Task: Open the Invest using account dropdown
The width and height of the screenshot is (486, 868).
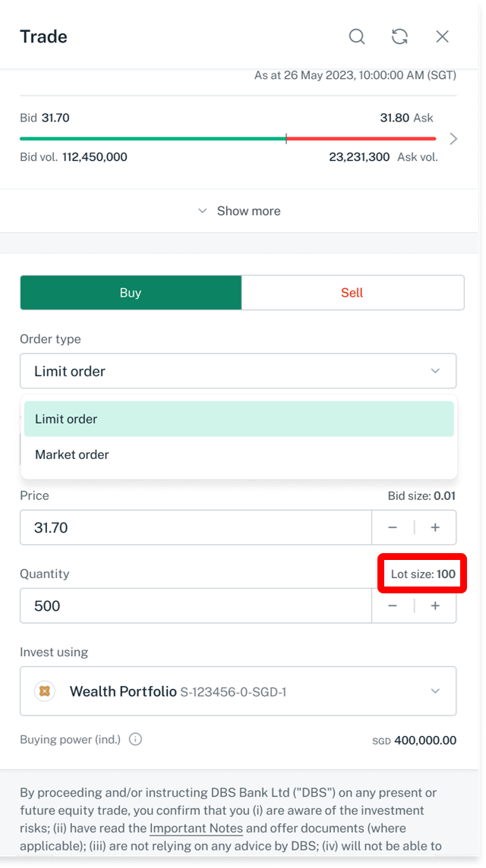Action: (x=238, y=691)
